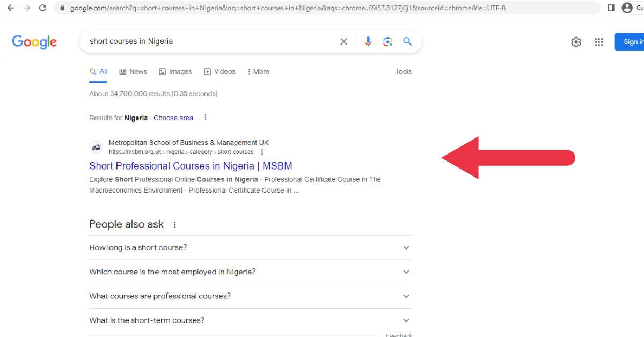Switch to the Images tab
The image size is (644, 337).
[175, 71]
